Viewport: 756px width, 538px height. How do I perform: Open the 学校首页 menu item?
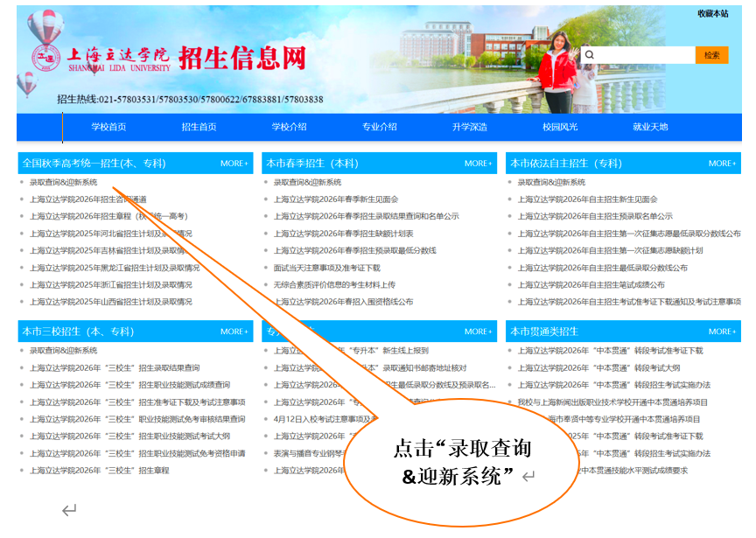[x=109, y=127]
